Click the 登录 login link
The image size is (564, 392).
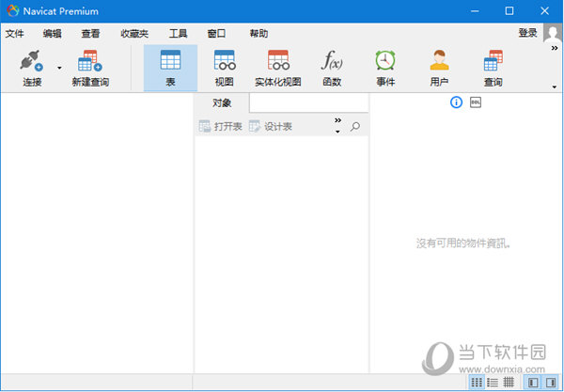coord(527,33)
